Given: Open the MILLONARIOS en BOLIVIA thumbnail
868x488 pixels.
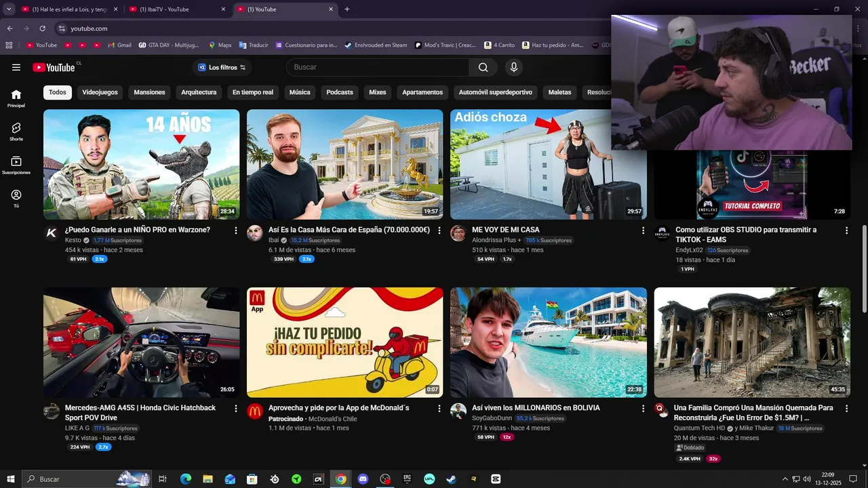Looking at the screenshot, I should coord(548,342).
